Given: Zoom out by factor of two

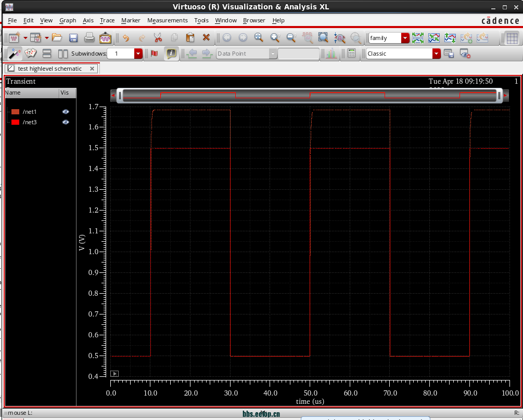Looking at the screenshot, I should (291, 37).
